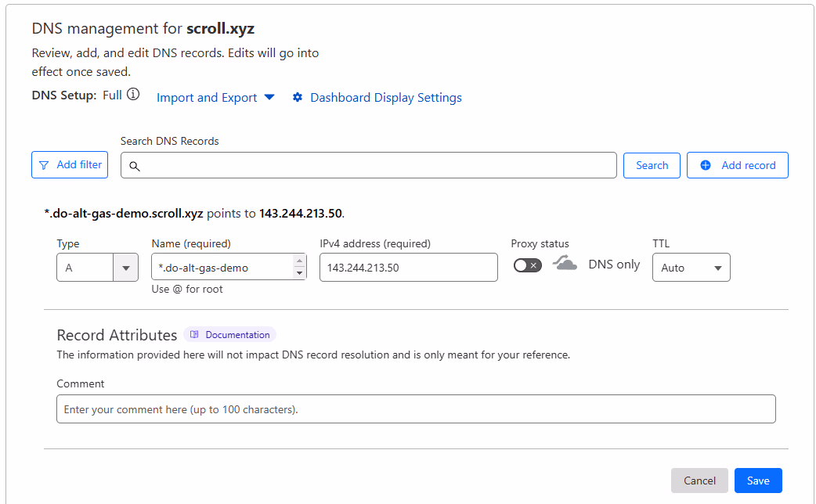816x504 pixels.
Task: Expand the TTL Auto dropdown
Action: click(691, 268)
